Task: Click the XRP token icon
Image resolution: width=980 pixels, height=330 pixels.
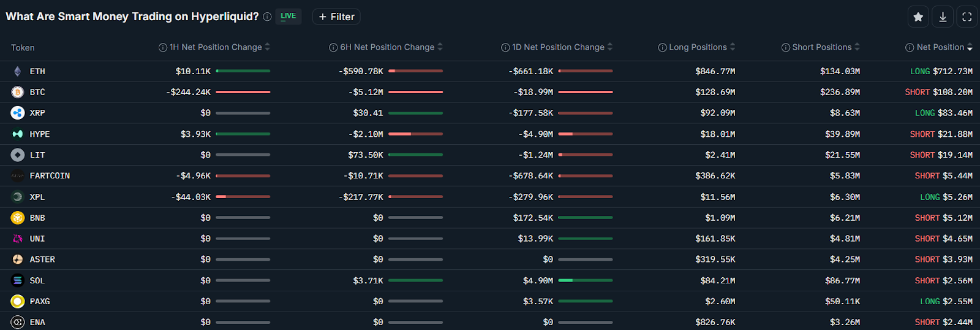Action: tap(18, 113)
